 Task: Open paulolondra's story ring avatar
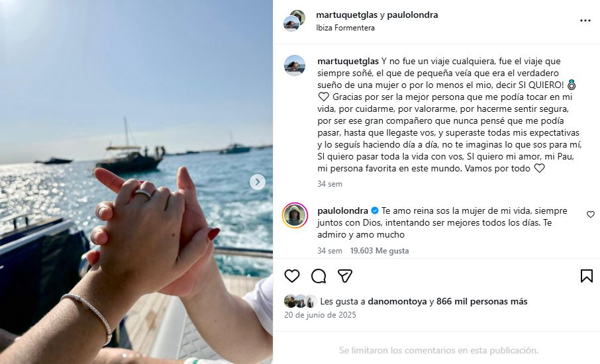point(295,215)
